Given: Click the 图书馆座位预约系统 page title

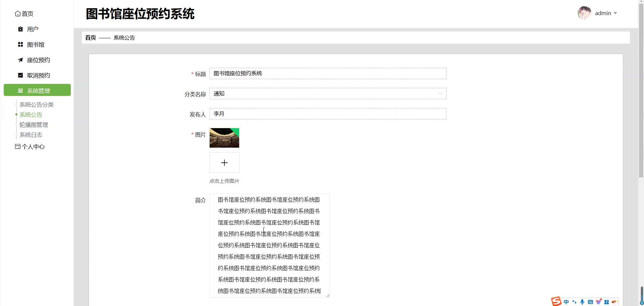Looking at the screenshot, I should (x=140, y=14).
